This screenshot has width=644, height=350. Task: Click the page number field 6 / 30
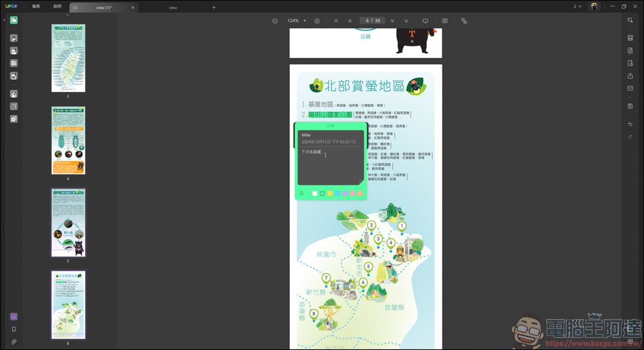click(372, 21)
